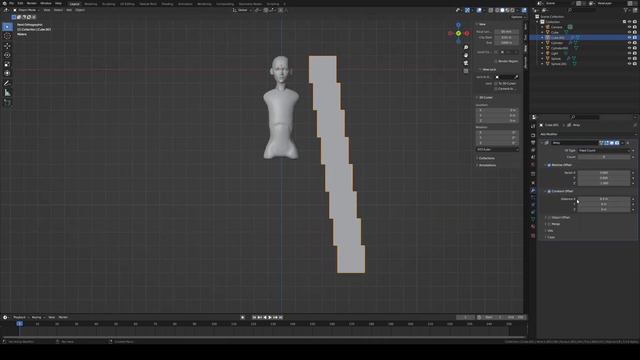The image size is (640, 360).
Task: Open the Output properties tab icon
Action: pyautogui.click(x=533, y=142)
